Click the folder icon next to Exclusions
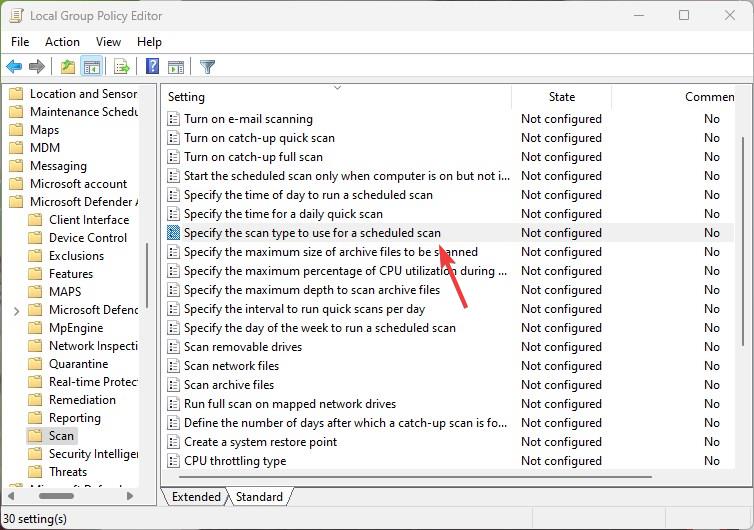Image resolution: width=754 pixels, height=530 pixels. pyautogui.click(x=35, y=255)
